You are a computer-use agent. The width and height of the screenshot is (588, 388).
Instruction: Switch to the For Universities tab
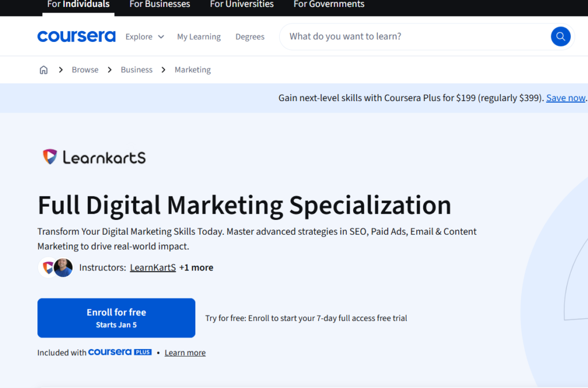241,5
